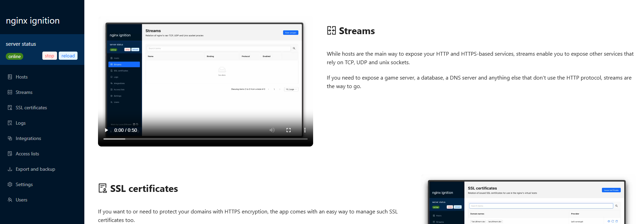Play the Streams demo video
This screenshot has width=644, height=224.
(106, 130)
